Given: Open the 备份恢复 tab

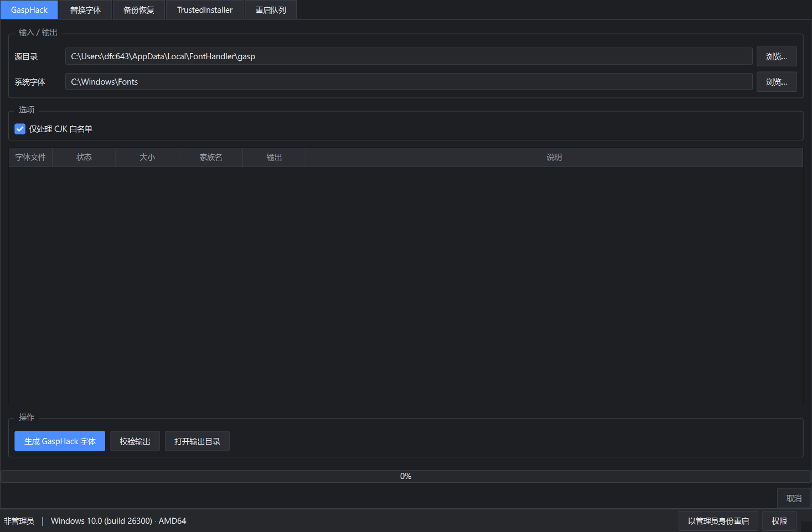Looking at the screenshot, I should point(139,10).
